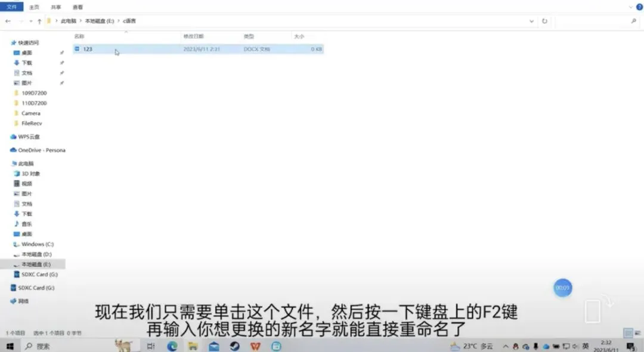Refresh the current folder view
644x352 pixels.
[546, 20]
